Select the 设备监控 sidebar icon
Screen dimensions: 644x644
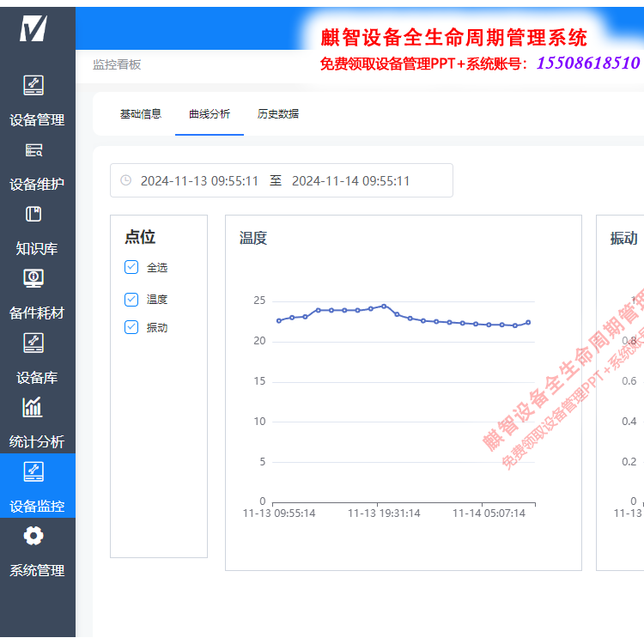pyautogui.click(x=33, y=471)
